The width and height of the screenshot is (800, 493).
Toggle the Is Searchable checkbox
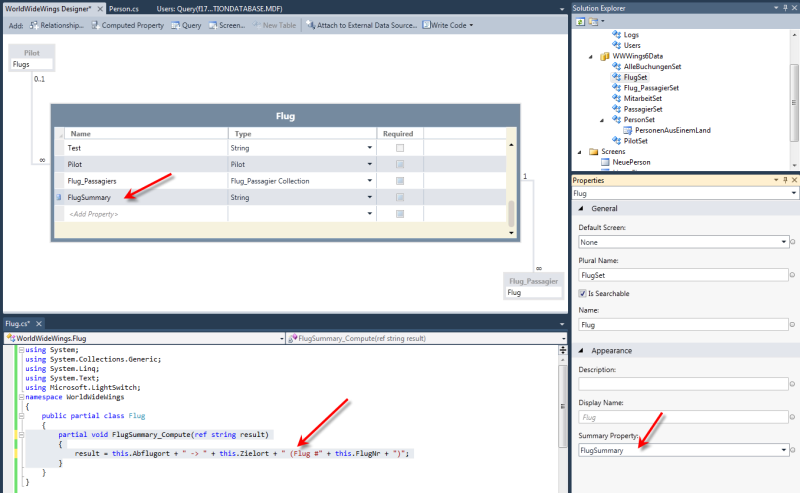click(583, 293)
